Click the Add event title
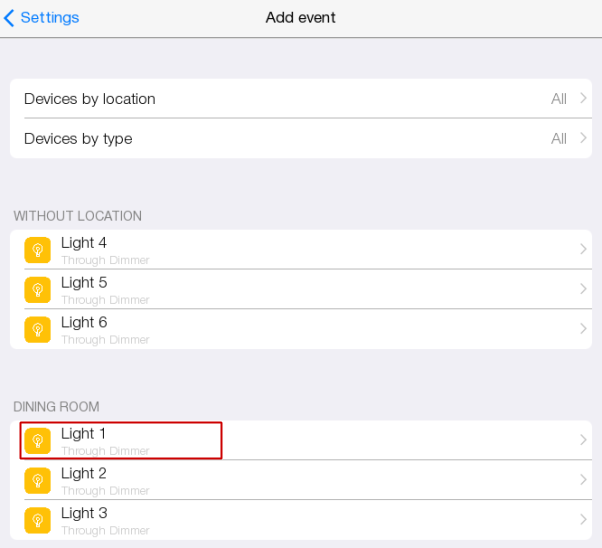This screenshot has height=548, width=602. coord(300,18)
